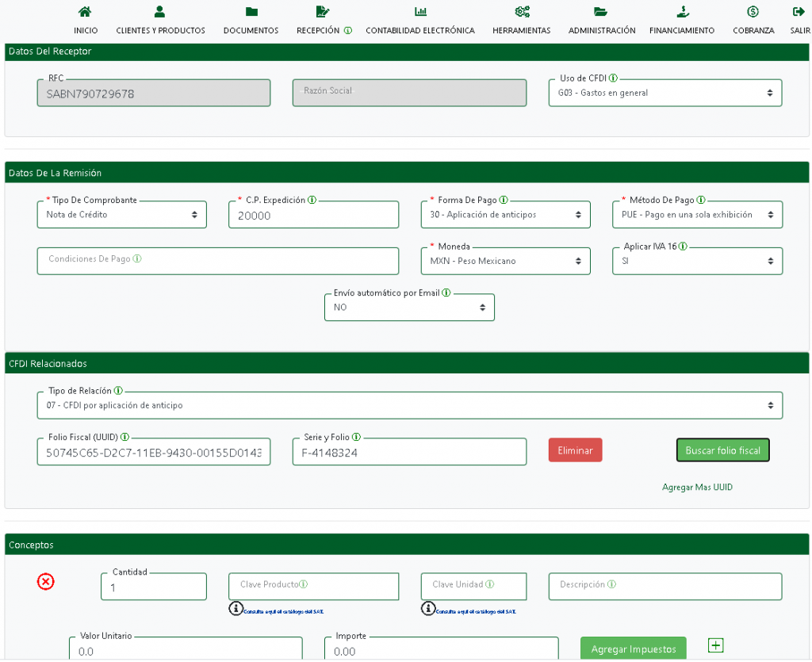Toggle Envío automático por Email dropdown
The width and height of the screenshot is (812, 662).
tap(409, 308)
